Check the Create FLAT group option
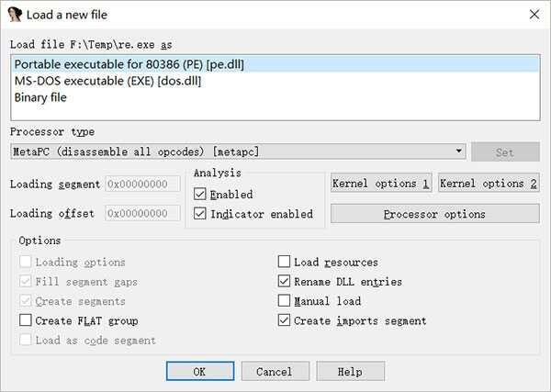The height and width of the screenshot is (392, 551). coord(25,320)
